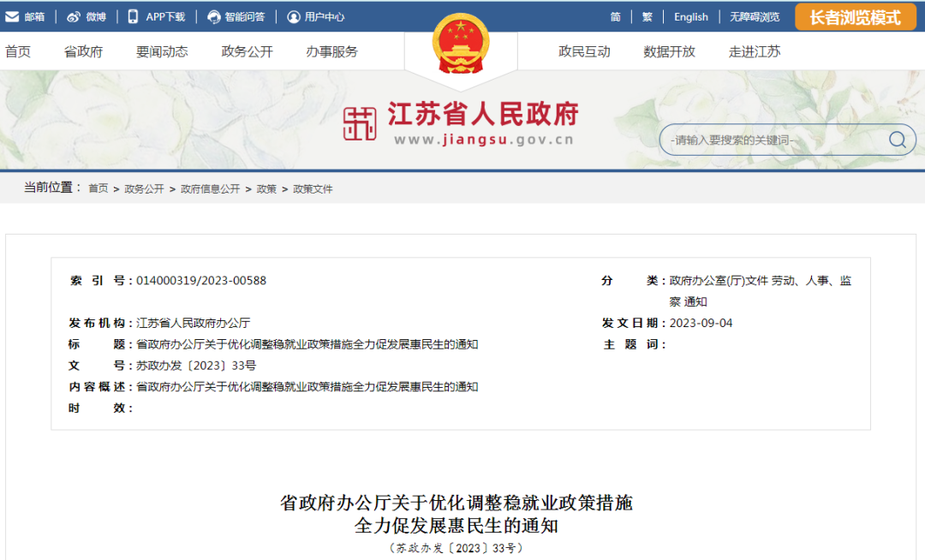Click the English language link

(x=690, y=16)
